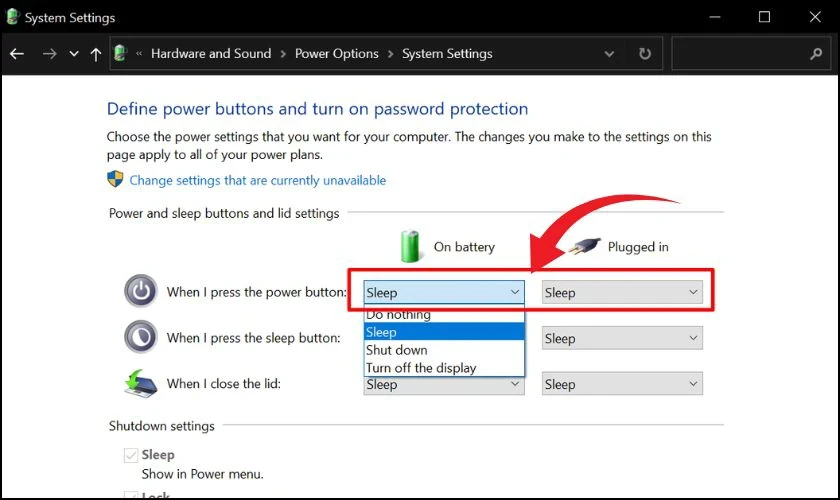
Task: Click the forward navigation arrow
Action: tap(49, 54)
